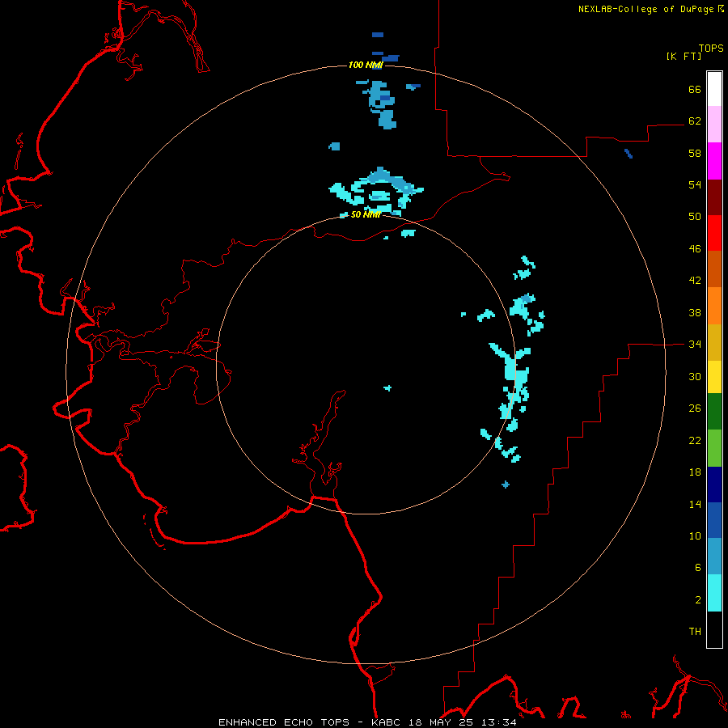Viewport: 728px width, 728px height.
Task: Select the white swatch in color scale
Action: click(714, 89)
